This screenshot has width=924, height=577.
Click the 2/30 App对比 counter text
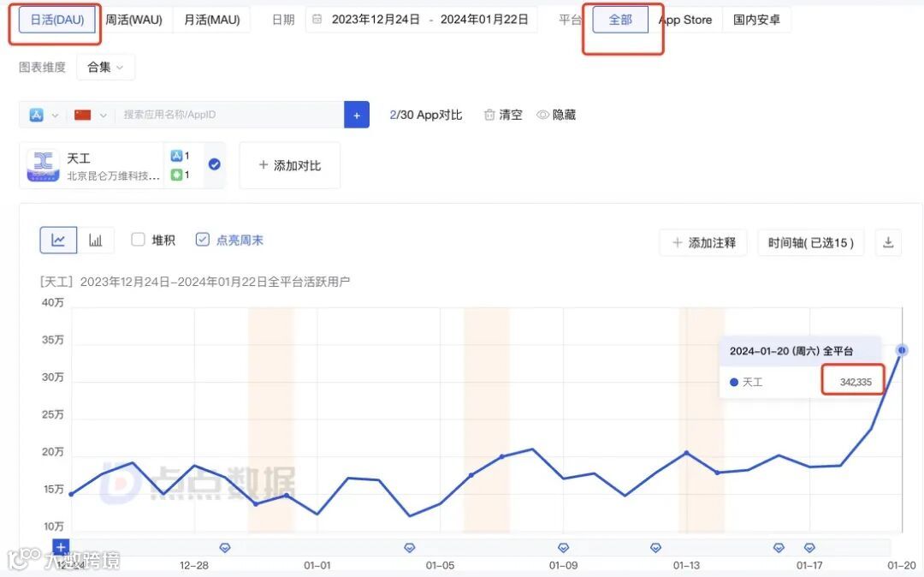426,115
